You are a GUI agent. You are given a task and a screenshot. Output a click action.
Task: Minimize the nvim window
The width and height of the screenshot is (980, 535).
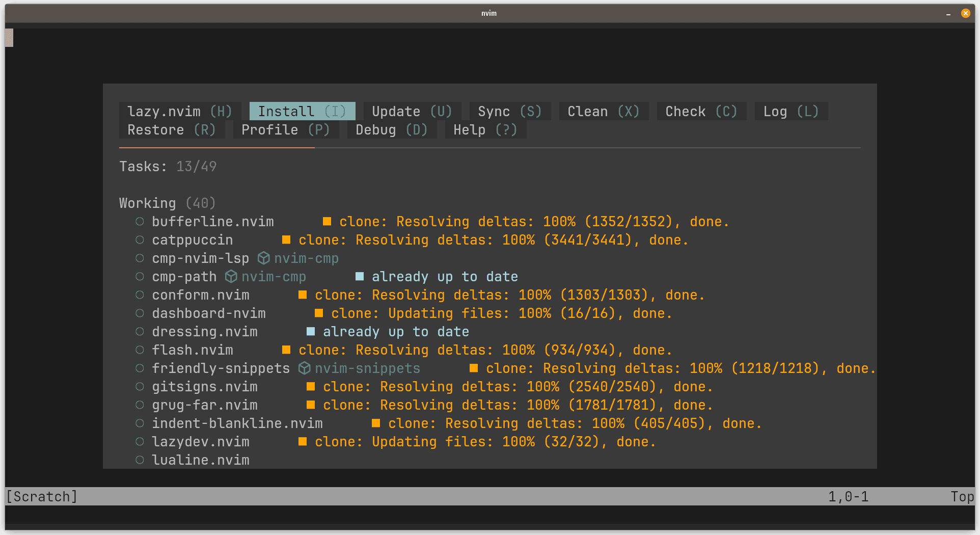(x=948, y=14)
